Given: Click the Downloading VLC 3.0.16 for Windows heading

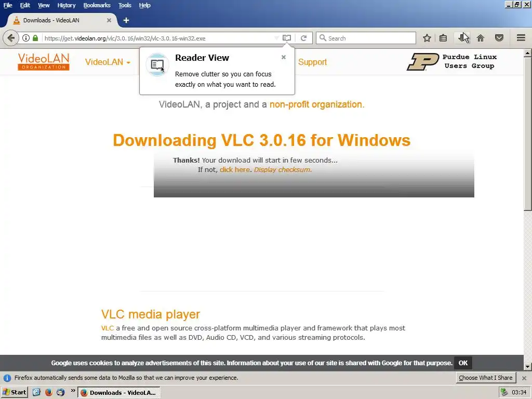Looking at the screenshot, I should pos(262,140).
